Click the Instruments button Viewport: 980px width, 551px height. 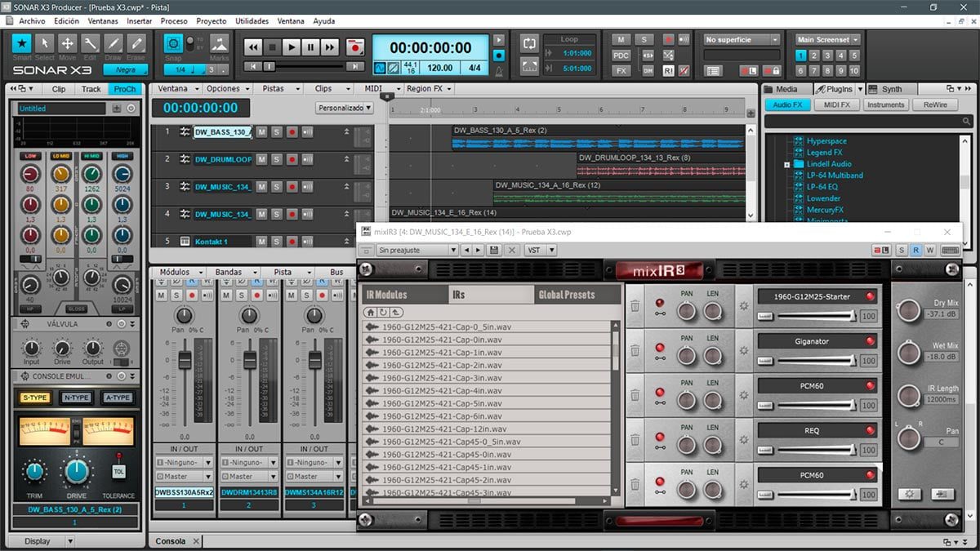pyautogui.click(x=886, y=104)
